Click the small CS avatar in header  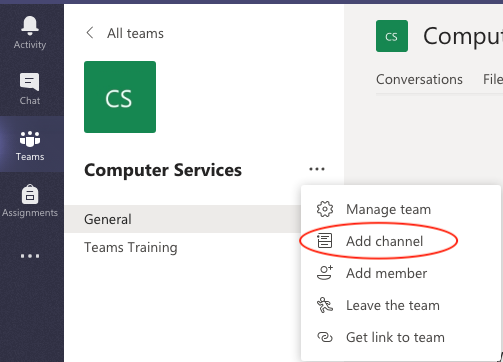tap(392, 36)
